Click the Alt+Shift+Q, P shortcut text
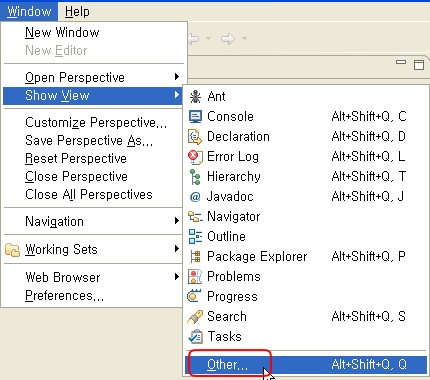 click(x=369, y=257)
